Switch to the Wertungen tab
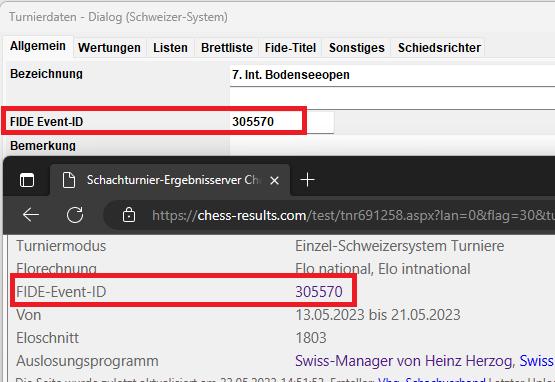This screenshot has height=382, width=555. [109, 47]
